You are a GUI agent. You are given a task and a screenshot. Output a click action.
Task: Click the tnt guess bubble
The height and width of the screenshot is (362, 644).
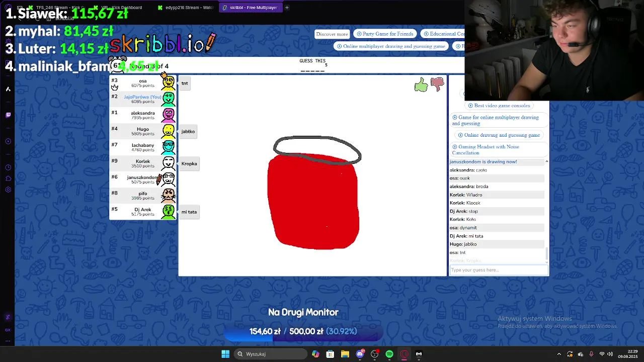185,83
